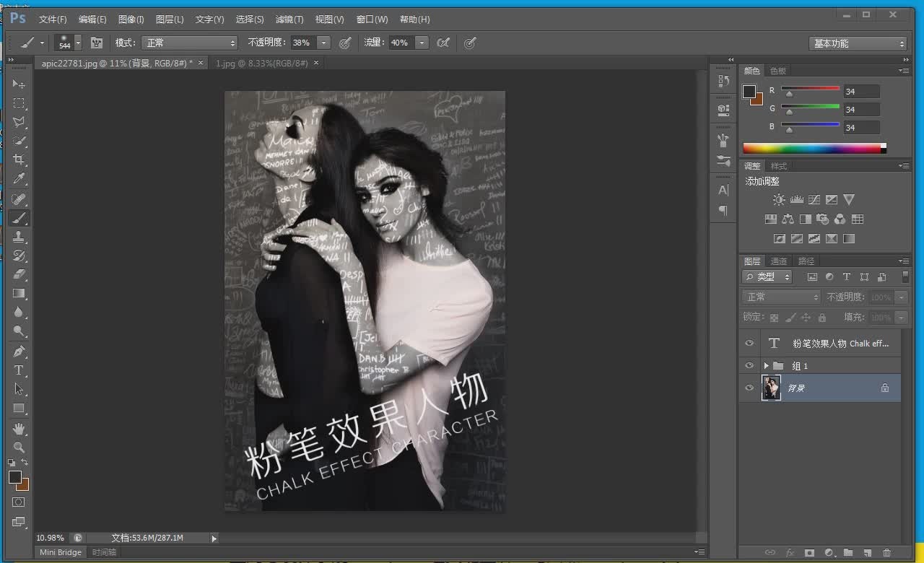This screenshot has height=563, width=924.
Task: Select the History Brush tool
Action: pyautogui.click(x=19, y=256)
